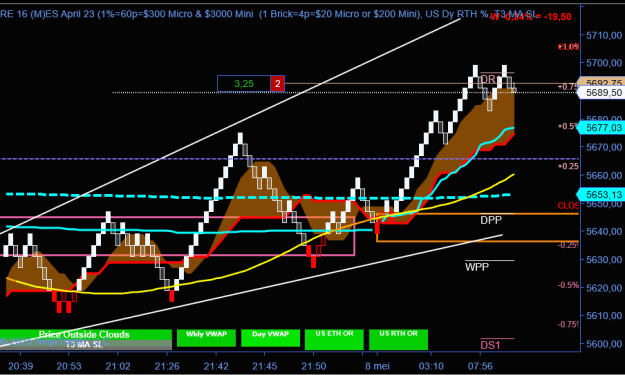The image size is (625, 375).
Task: Select the 3,25 position P&L box
Action: (244, 84)
